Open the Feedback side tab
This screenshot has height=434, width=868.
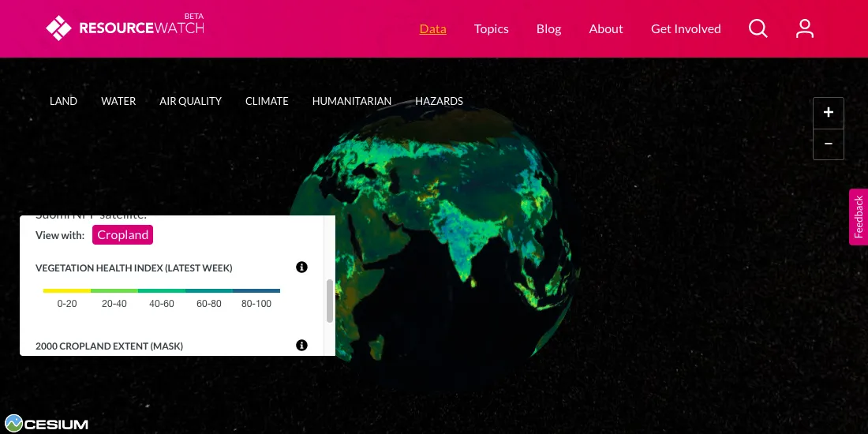(859, 216)
